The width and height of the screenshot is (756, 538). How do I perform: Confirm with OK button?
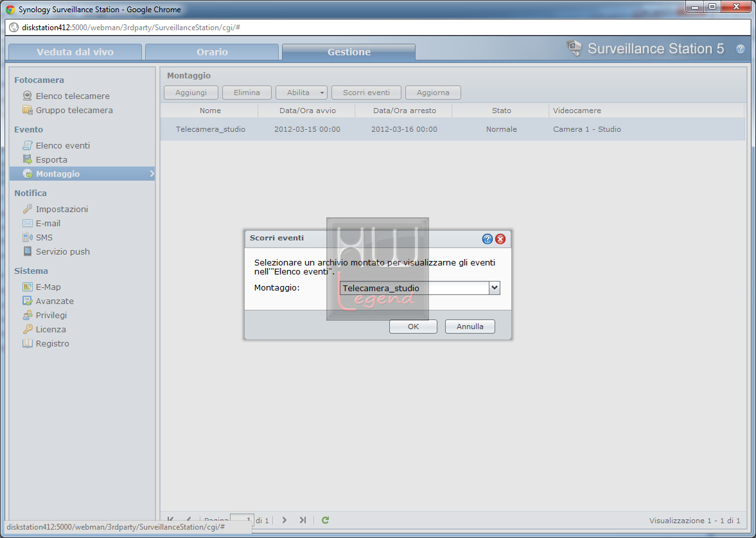[413, 326]
